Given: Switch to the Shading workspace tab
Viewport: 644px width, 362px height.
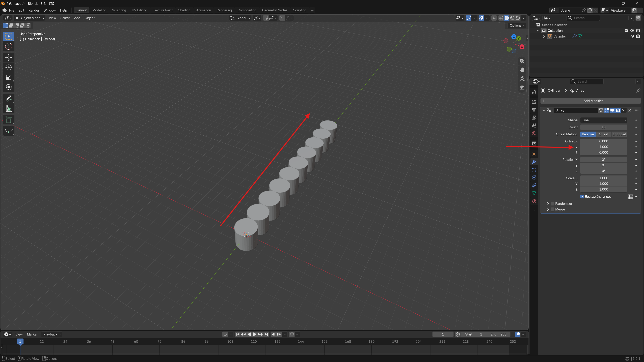Looking at the screenshot, I should point(184,10).
